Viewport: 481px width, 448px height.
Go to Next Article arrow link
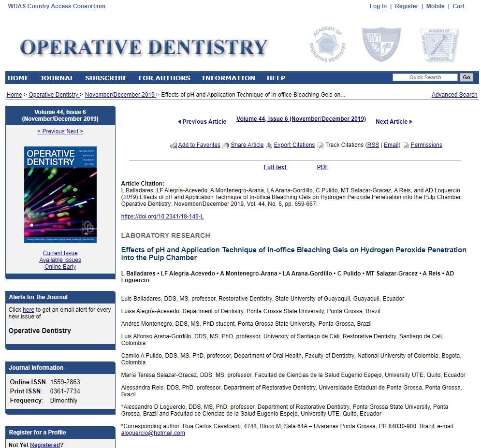(x=394, y=122)
